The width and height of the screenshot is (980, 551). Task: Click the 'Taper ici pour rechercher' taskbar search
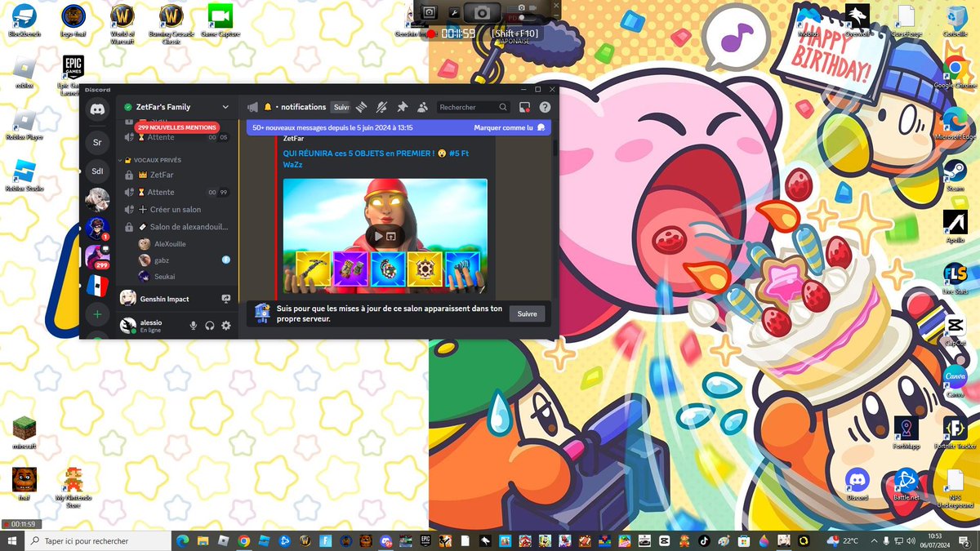point(98,540)
